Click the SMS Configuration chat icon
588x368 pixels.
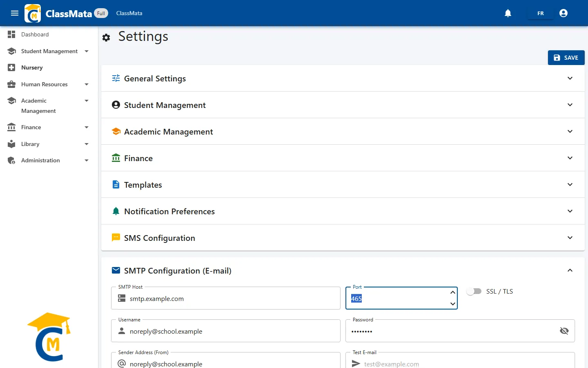coord(116,238)
